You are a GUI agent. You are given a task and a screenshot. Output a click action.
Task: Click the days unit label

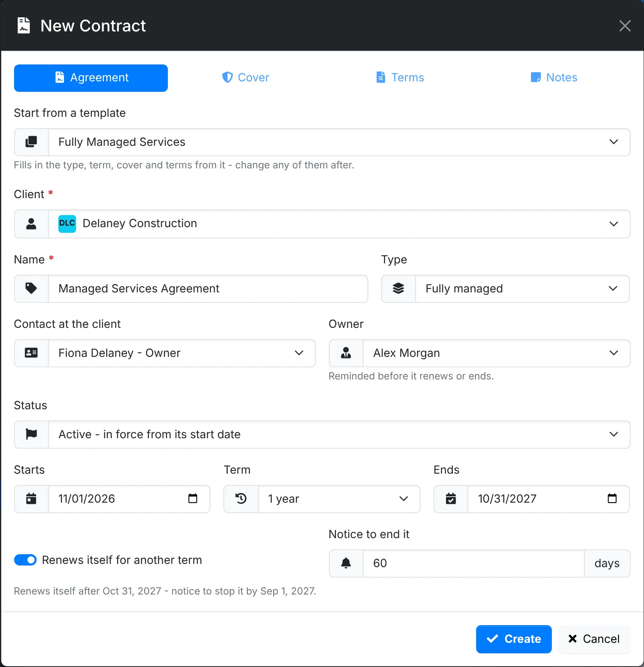(607, 563)
